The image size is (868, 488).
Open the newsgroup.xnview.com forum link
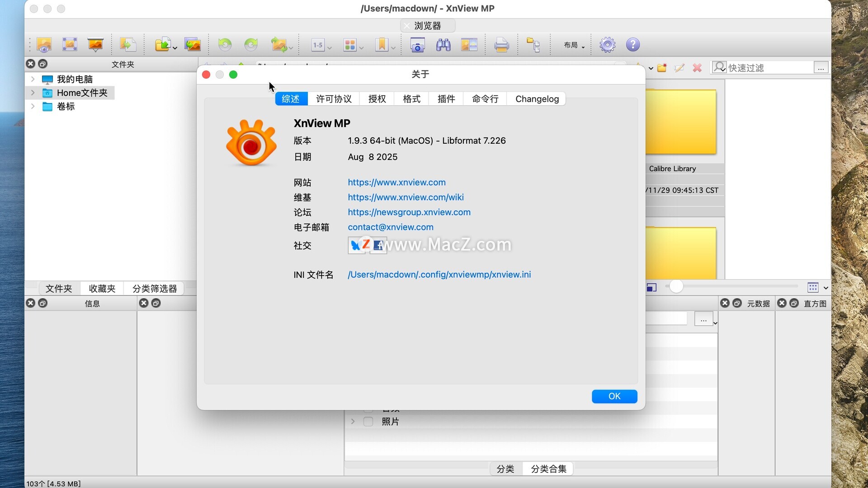tap(409, 212)
